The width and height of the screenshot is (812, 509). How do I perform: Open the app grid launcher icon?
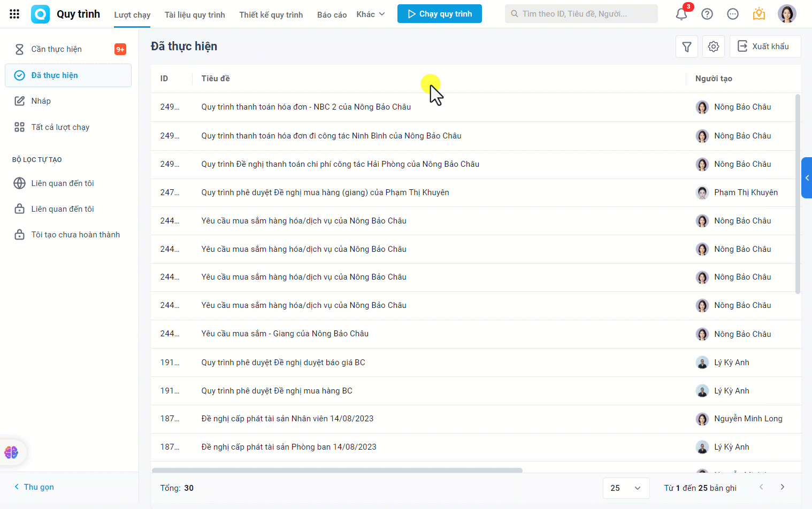pos(14,14)
